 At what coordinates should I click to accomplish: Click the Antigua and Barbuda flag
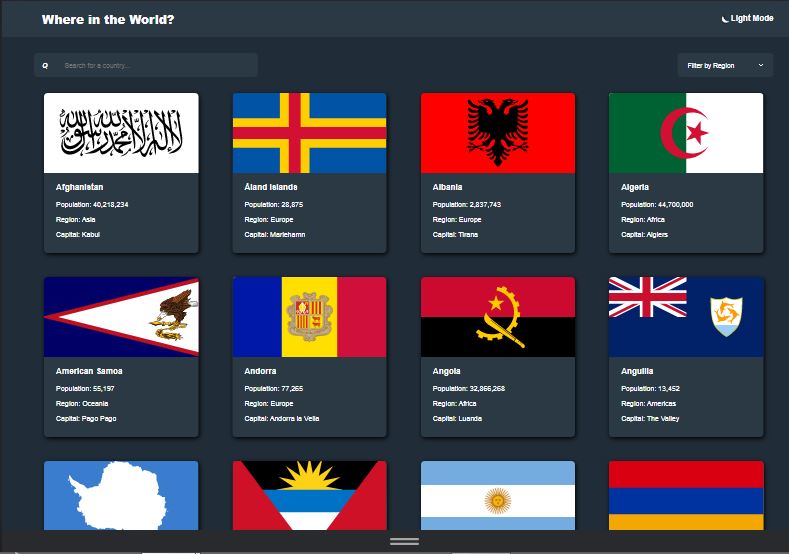pos(309,495)
